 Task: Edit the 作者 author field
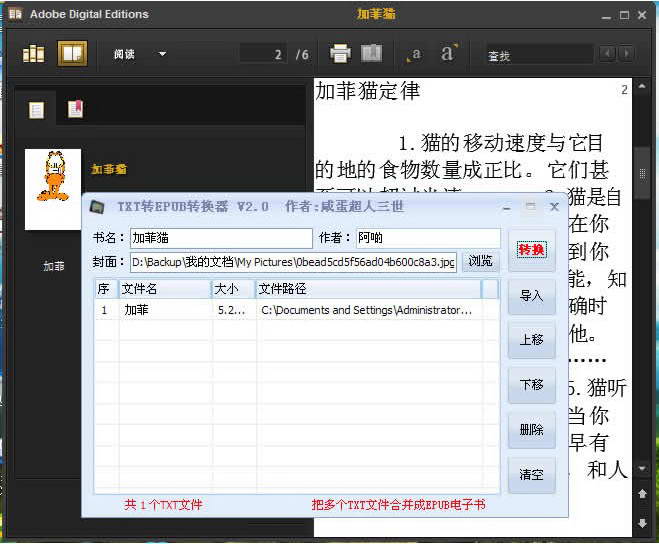(x=428, y=238)
